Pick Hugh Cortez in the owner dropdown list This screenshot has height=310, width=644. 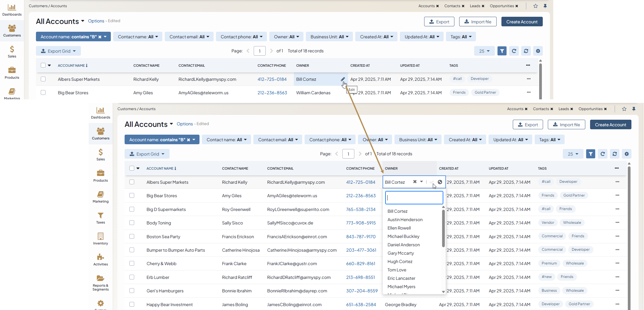pos(400,262)
